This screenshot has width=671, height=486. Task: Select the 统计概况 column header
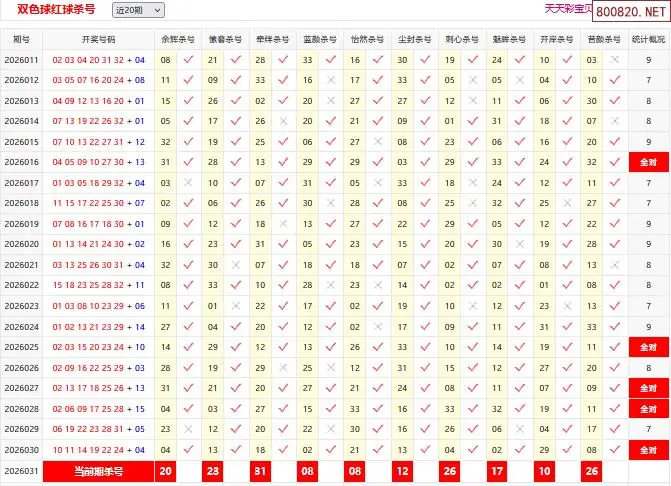point(649,39)
